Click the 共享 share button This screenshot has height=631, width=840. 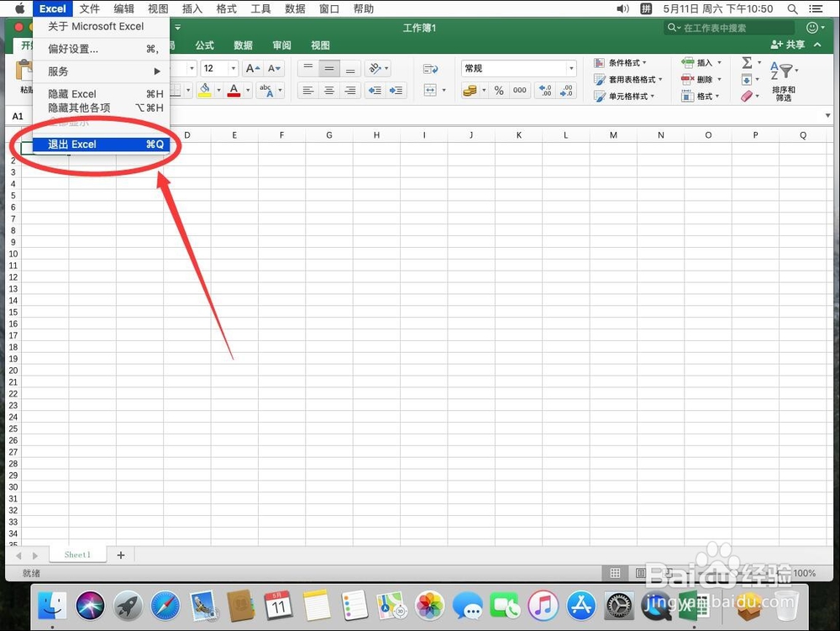pos(788,45)
